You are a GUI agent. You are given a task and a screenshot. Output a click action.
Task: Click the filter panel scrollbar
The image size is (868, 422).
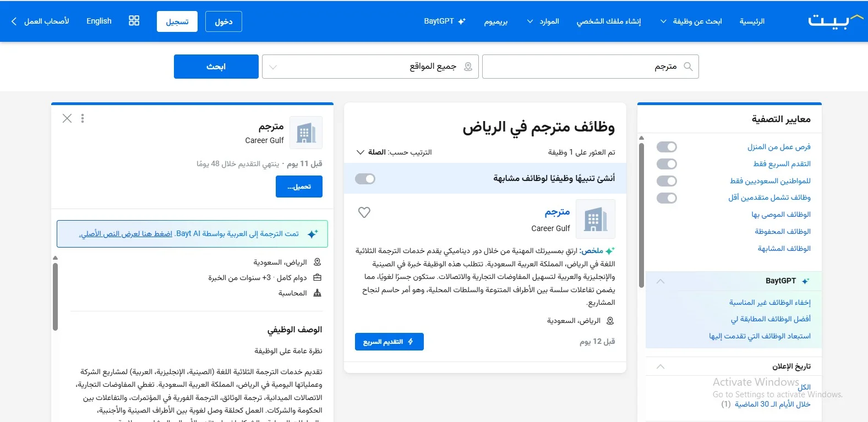641,215
